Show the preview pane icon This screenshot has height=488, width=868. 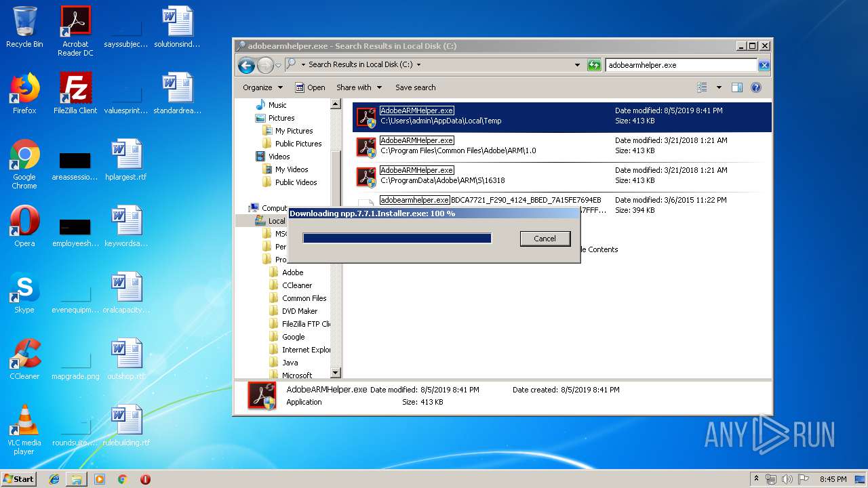click(x=737, y=87)
